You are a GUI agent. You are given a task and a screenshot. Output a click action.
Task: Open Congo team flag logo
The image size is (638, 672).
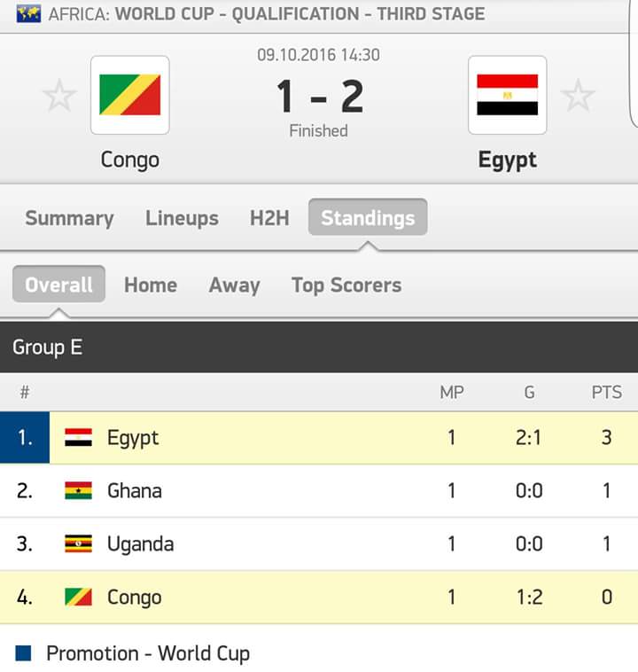pos(130,95)
